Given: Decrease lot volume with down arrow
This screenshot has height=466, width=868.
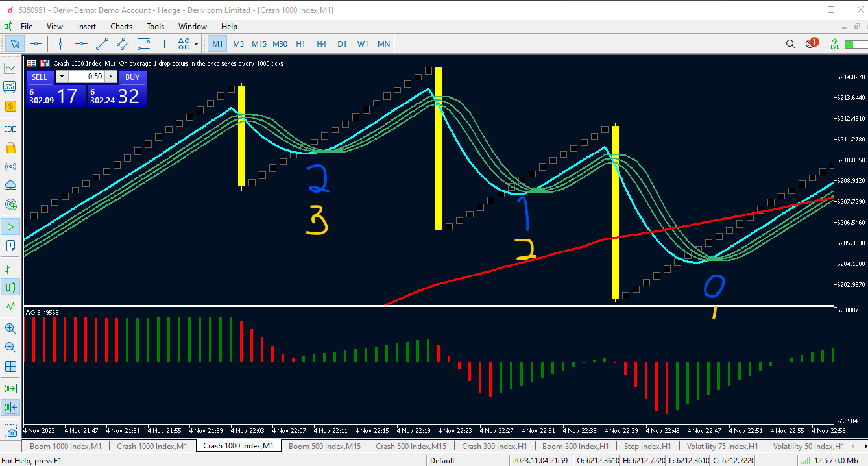Looking at the screenshot, I should point(62,77).
